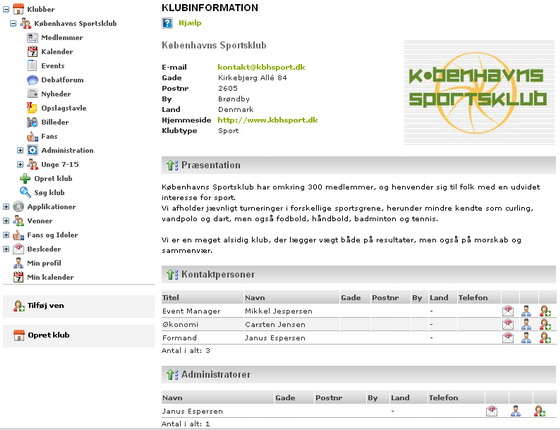
Task: Click envelope icon in Administratorer row
Action: 491,411
